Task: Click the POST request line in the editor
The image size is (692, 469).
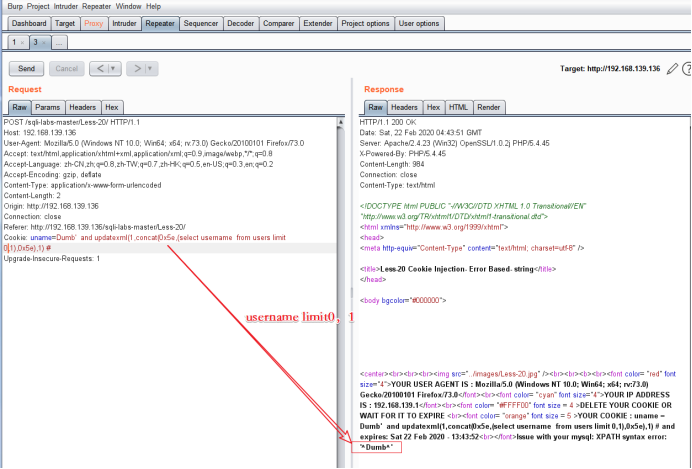Action: click(x=72, y=122)
